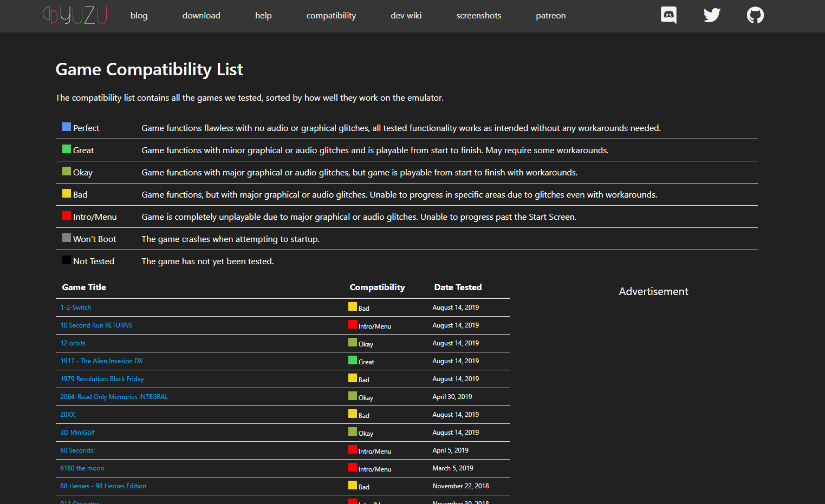Click the Okay swatch for 12 orbits
This screenshot has width=825, height=504.
click(x=353, y=342)
